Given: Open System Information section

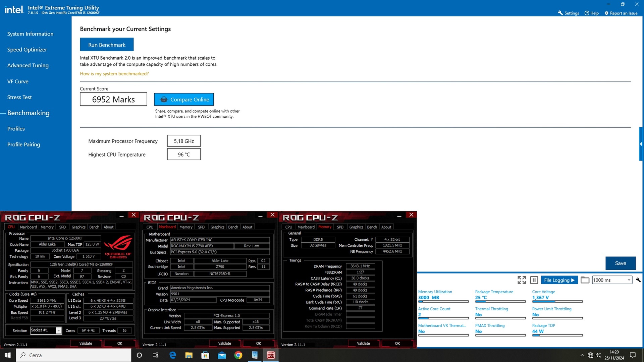Looking at the screenshot, I should 30,34.
